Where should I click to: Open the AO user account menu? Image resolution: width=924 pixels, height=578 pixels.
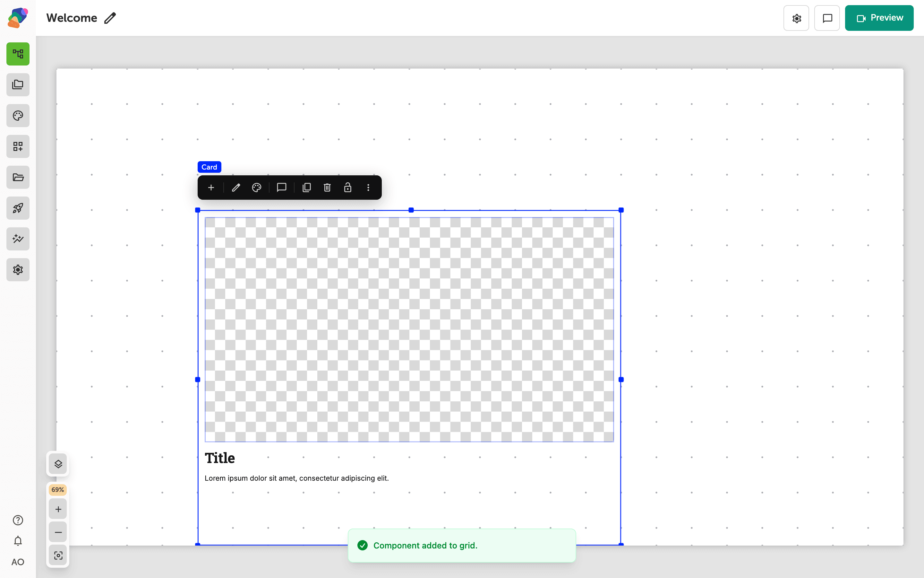pos(18,562)
